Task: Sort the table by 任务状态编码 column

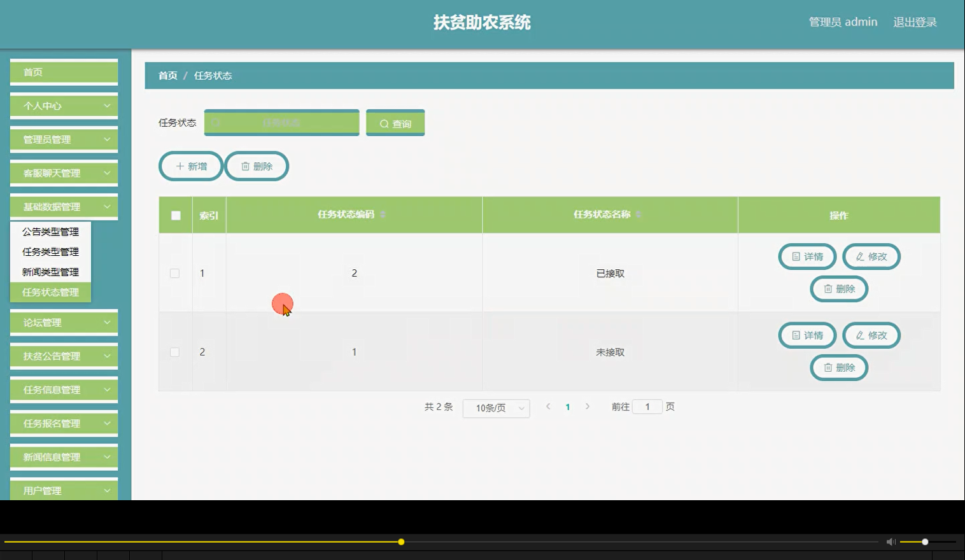Action: point(383,214)
